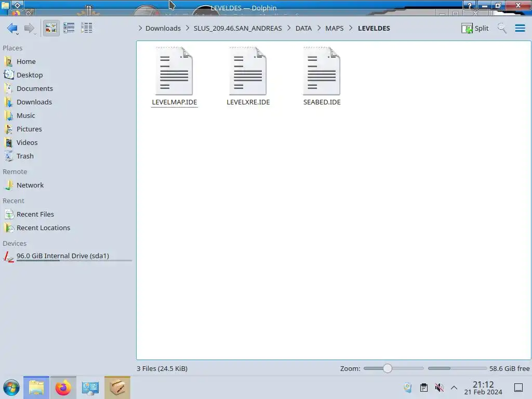Click the SEABED.IDE file name
Screen dimensions: 532x399
[322, 102]
